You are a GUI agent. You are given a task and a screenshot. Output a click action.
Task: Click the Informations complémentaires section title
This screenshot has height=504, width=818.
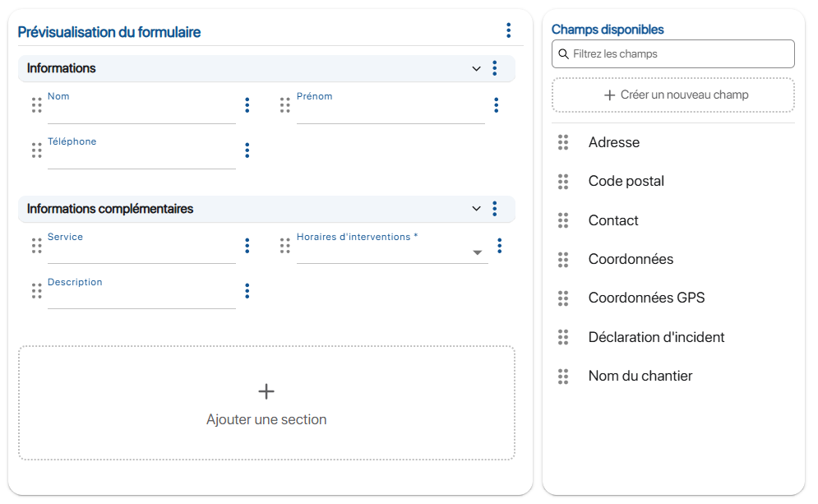coord(110,209)
